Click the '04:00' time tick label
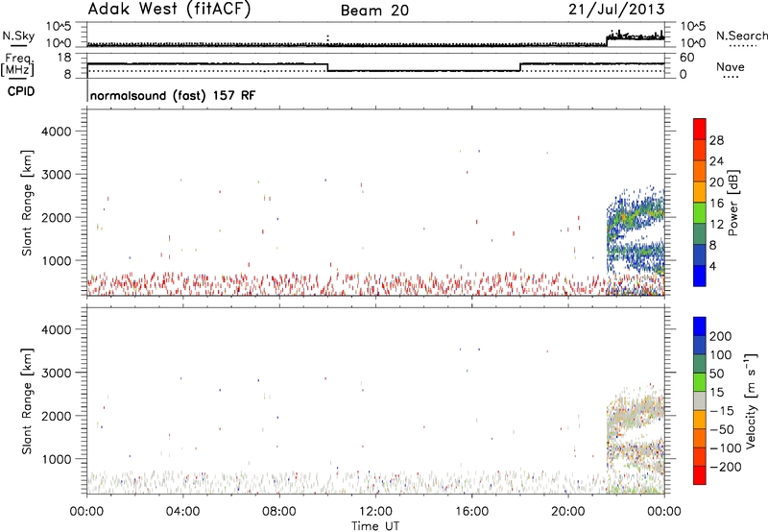This screenshot has height=532, width=768. [182, 512]
